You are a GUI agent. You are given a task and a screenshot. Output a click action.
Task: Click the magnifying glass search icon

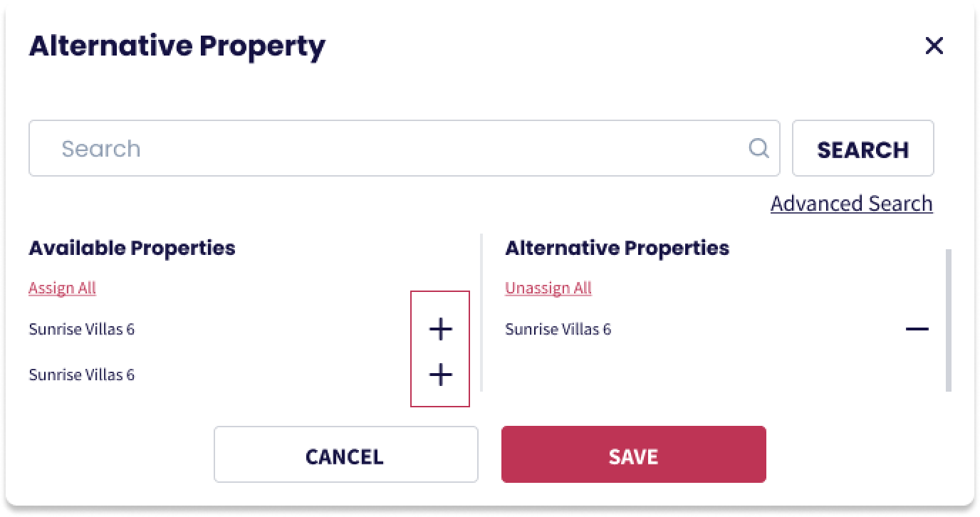(759, 148)
